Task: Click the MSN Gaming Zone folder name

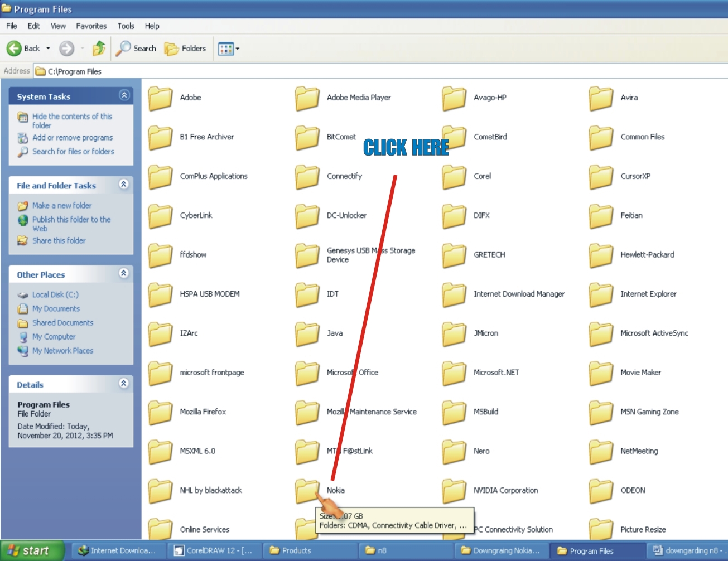Action: click(x=649, y=412)
